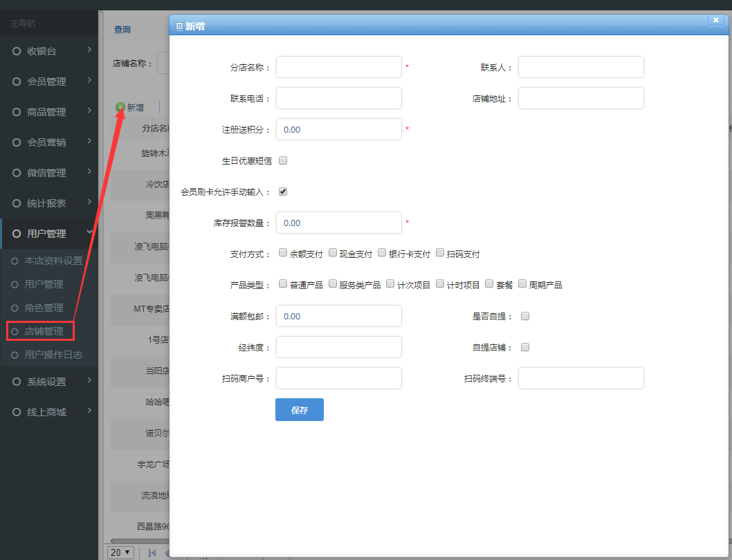Click the 满额包邮 field
This screenshot has width=732, height=560.
(339, 316)
